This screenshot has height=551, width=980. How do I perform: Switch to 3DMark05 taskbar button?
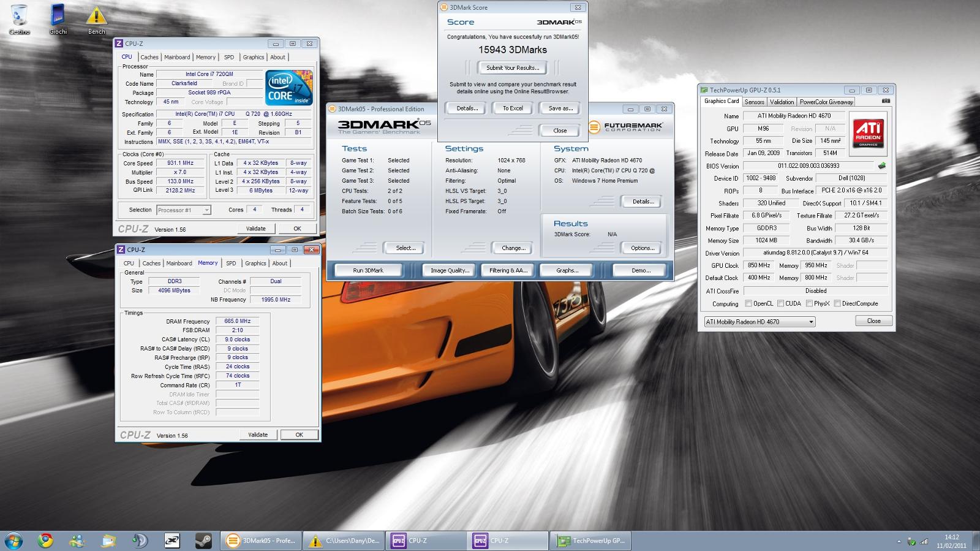pyautogui.click(x=260, y=541)
